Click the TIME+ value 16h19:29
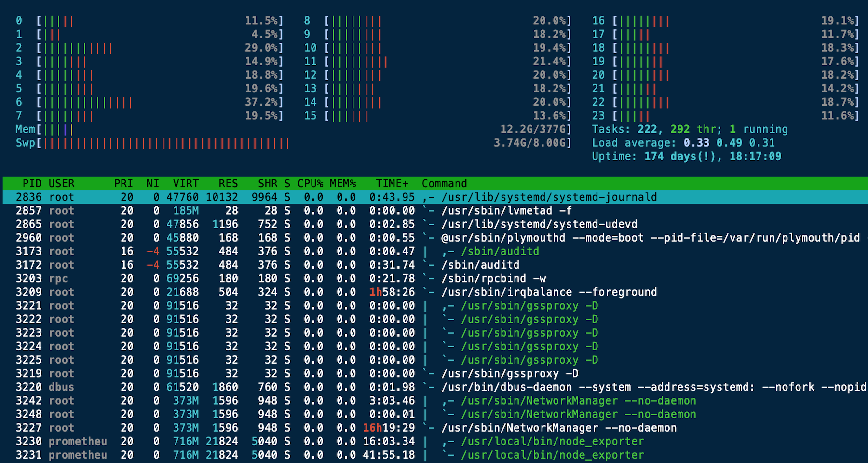Viewport: 868px width, 463px height. click(389, 428)
